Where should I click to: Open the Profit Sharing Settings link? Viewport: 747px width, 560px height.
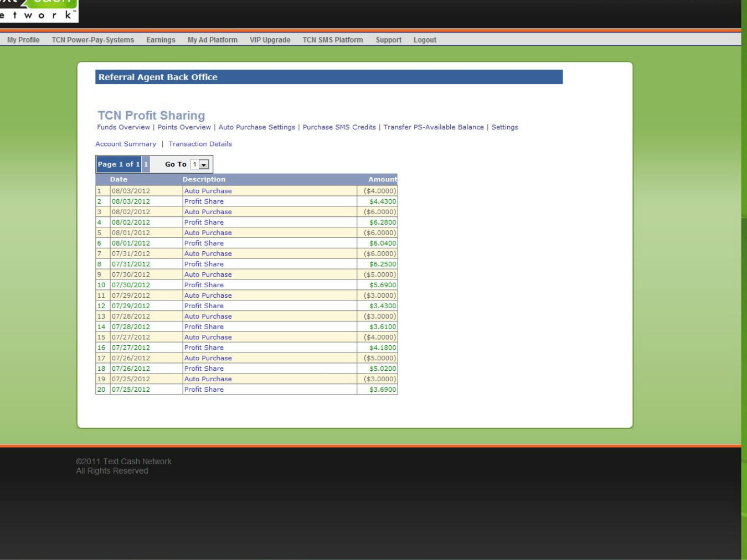coord(504,127)
